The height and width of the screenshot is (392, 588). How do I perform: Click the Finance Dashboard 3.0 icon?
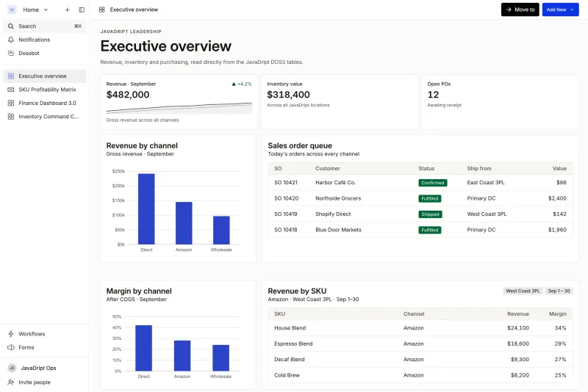coord(11,103)
